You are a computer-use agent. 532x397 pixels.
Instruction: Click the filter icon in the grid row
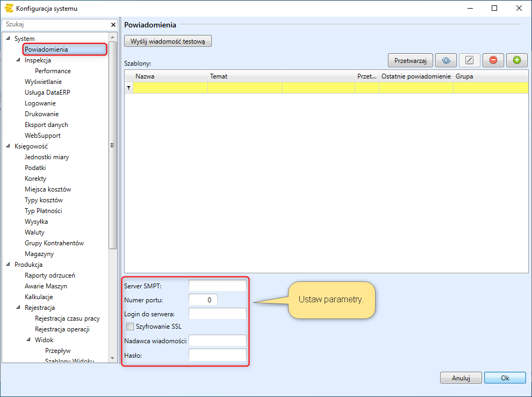click(128, 88)
